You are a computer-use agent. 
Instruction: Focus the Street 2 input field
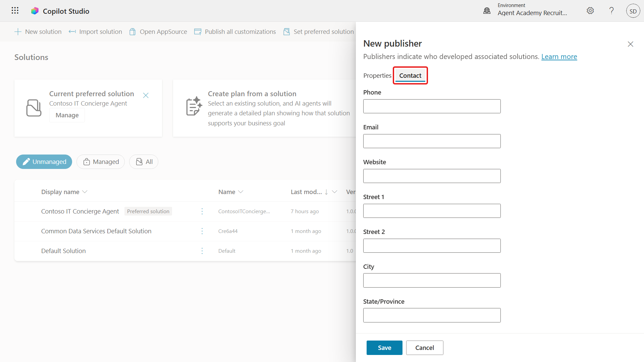(x=432, y=246)
